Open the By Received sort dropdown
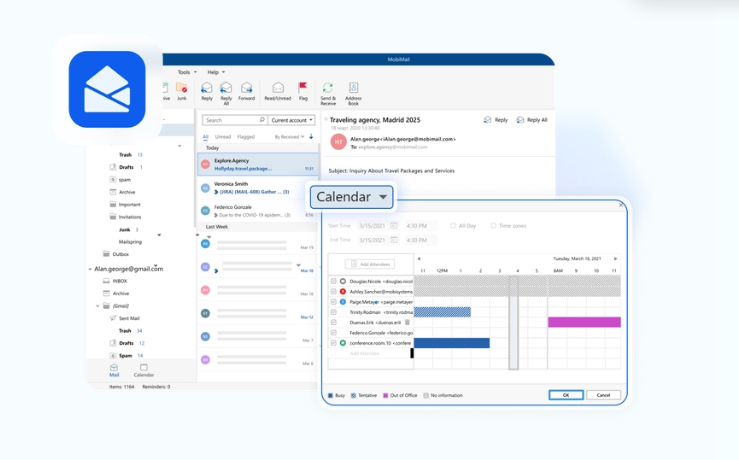The width and height of the screenshot is (739, 460). (x=289, y=137)
